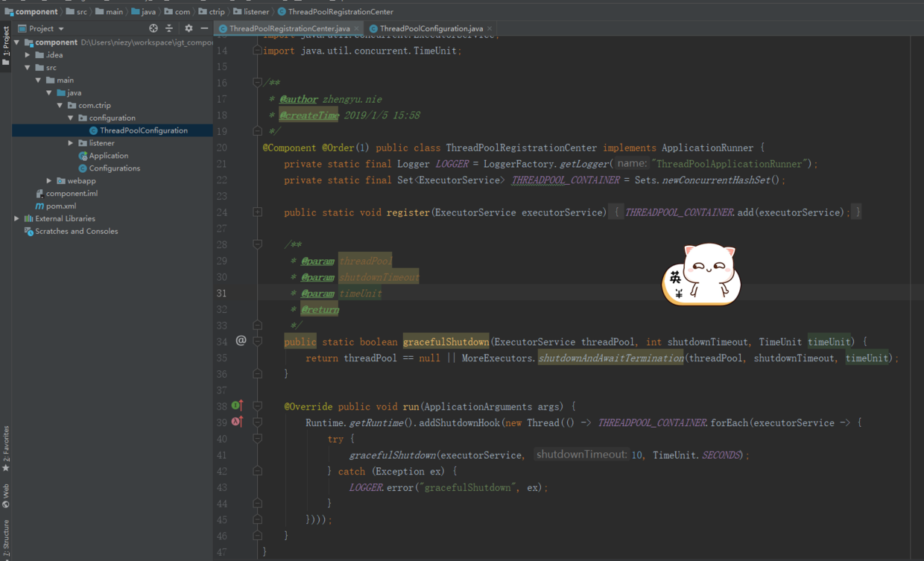Click the listener breadcrumb in navigation bar
The image size is (924, 561).
(251, 12)
